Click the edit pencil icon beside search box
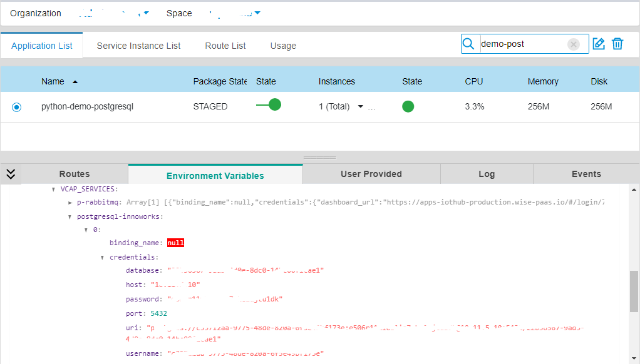 598,43
